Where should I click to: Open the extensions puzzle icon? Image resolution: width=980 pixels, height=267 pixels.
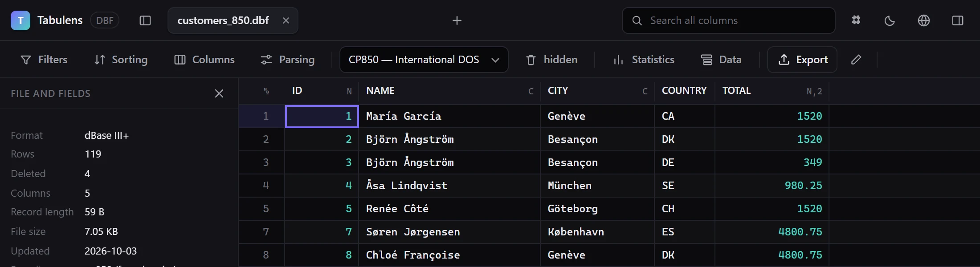(x=856, y=20)
